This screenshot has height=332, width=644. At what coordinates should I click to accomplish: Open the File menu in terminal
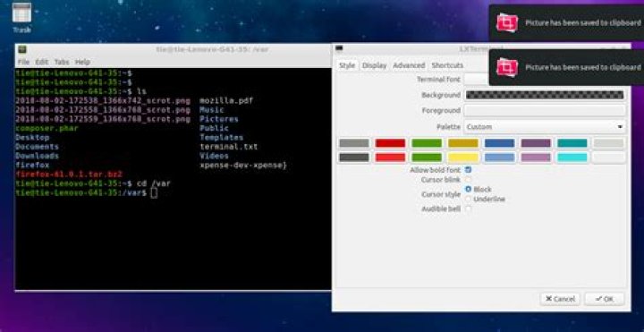[x=23, y=62]
